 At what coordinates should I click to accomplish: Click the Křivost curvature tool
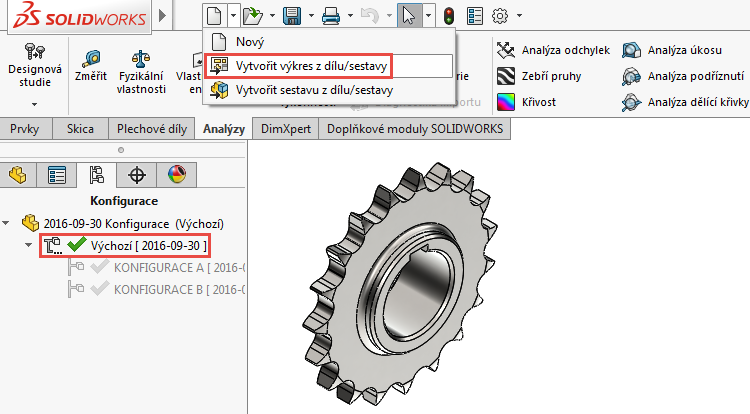pos(526,102)
